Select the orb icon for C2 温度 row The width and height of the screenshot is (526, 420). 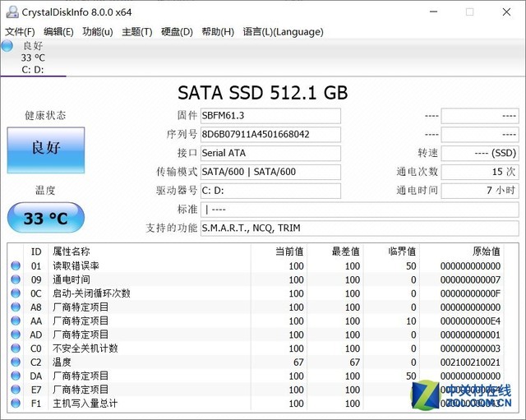(x=16, y=362)
